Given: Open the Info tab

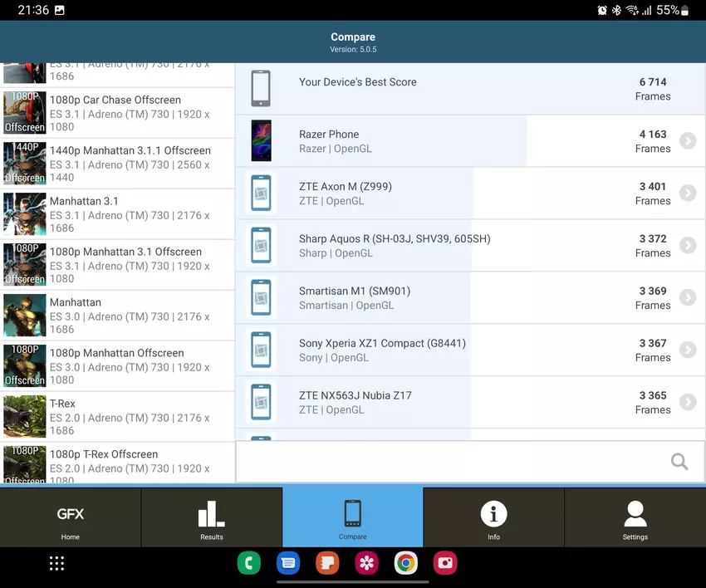Looking at the screenshot, I should (493, 517).
